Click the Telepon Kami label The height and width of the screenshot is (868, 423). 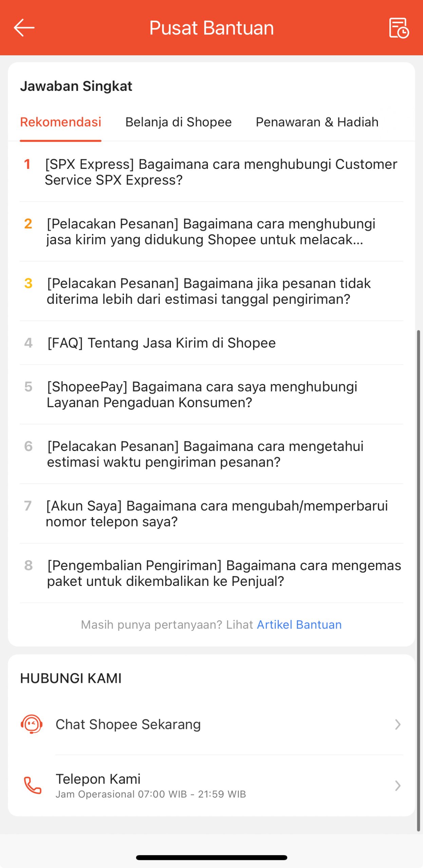(x=98, y=779)
